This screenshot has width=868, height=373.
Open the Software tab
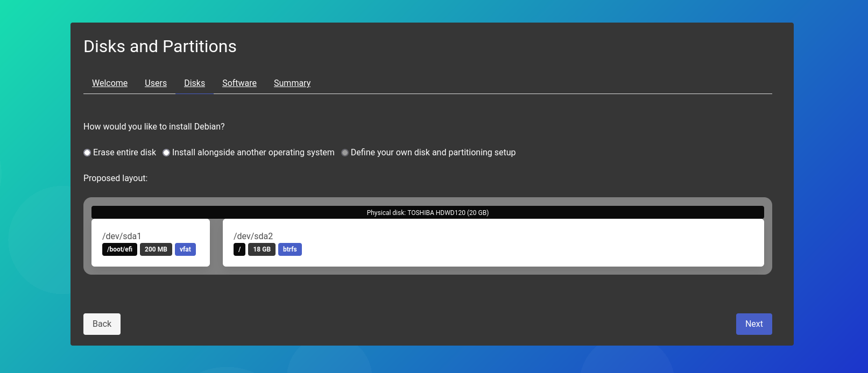(239, 83)
